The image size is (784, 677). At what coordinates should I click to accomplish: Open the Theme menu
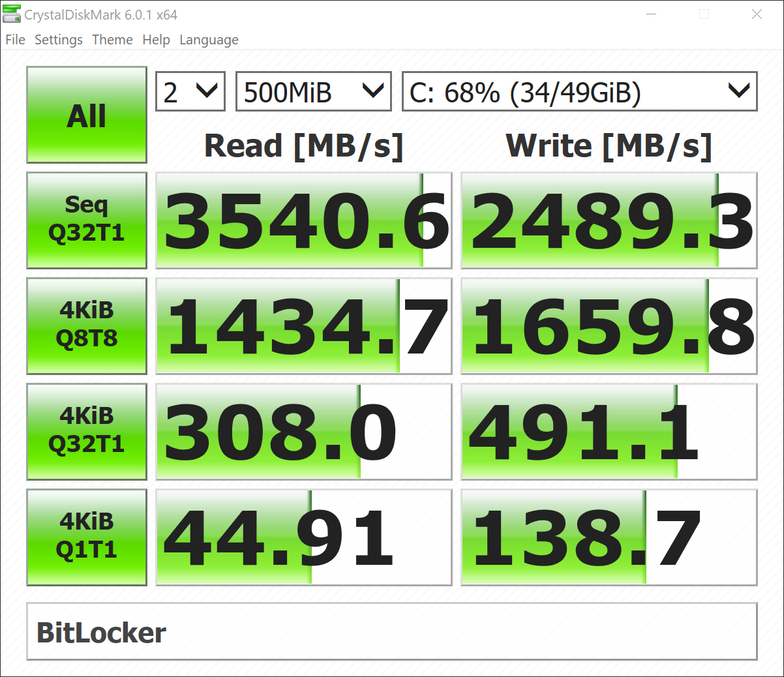pos(112,40)
